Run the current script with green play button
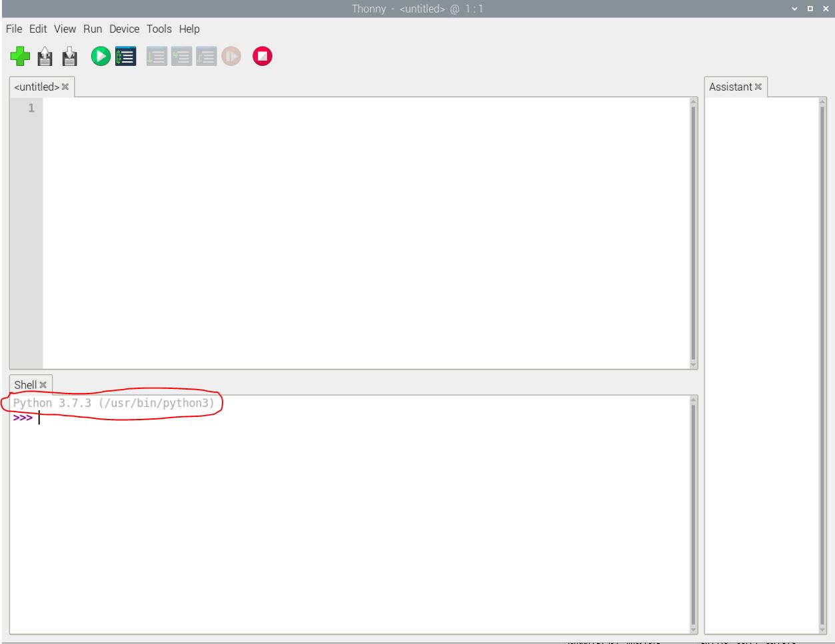 pyautogui.click(x=101, y=57)
